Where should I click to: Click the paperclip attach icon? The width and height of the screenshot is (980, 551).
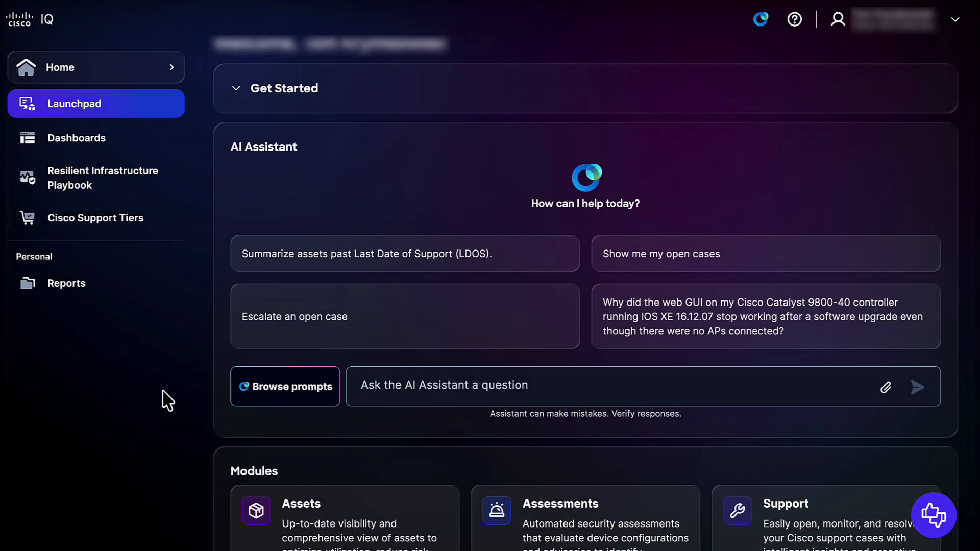[886, 387]
